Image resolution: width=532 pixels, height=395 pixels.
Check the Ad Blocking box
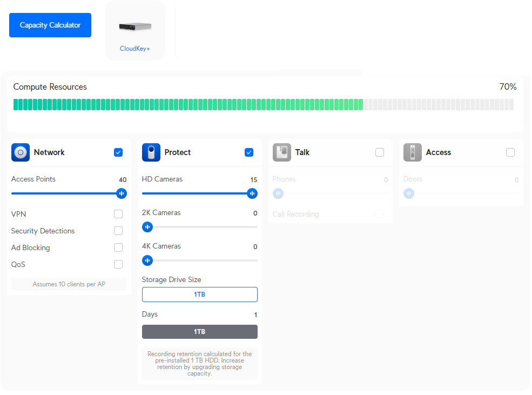pyautogui.click(x=118, y=247)
